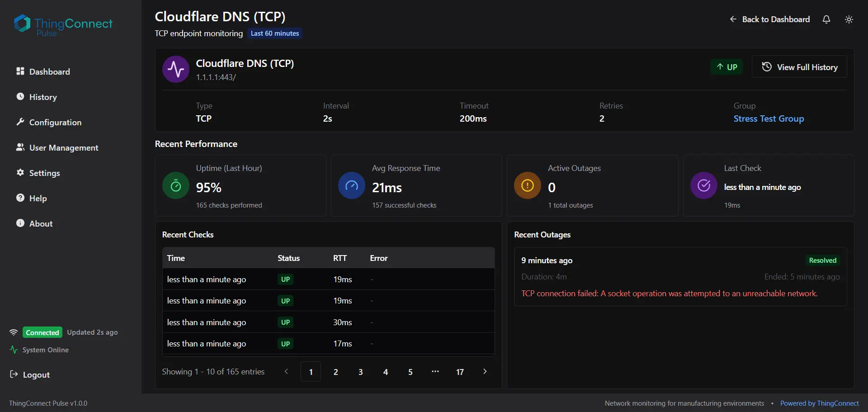This screenshot has width=868, height=412.
Task: Expand pagination ellipsis for more pages
Action: point(435,371)
